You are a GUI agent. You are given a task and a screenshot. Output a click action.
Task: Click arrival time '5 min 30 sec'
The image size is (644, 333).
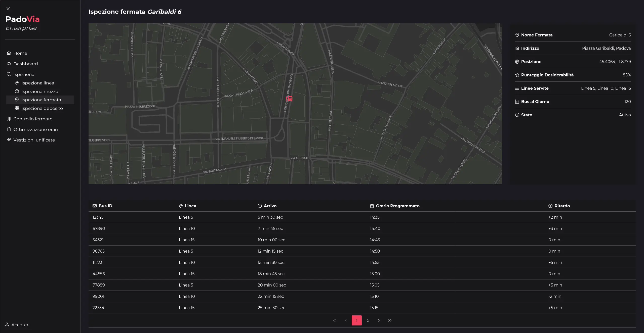click(x=270, y=217)
